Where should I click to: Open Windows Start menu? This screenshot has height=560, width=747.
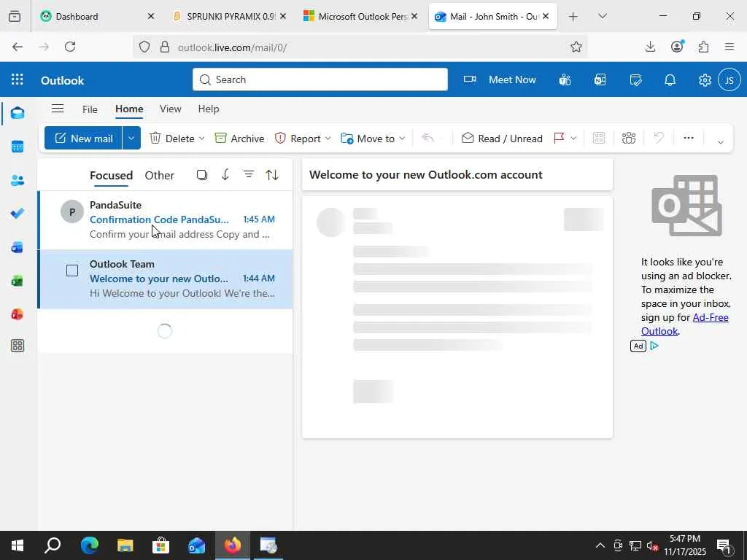tap(18, 545)
